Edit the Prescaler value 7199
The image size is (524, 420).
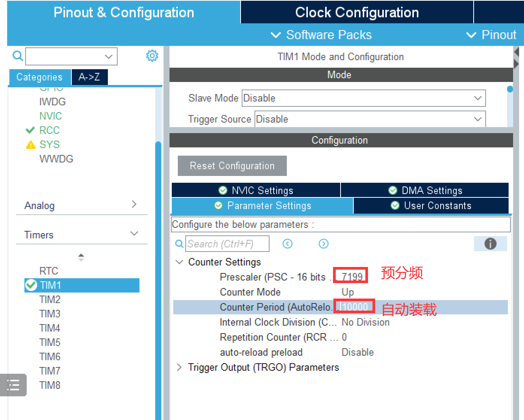pyautogui.click(x=352, y=277)
